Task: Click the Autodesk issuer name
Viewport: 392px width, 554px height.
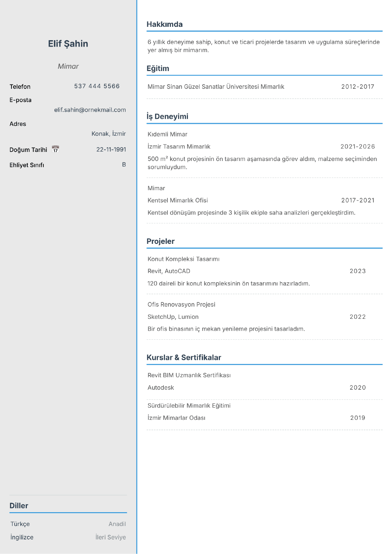Action: [x=161, y=388]
